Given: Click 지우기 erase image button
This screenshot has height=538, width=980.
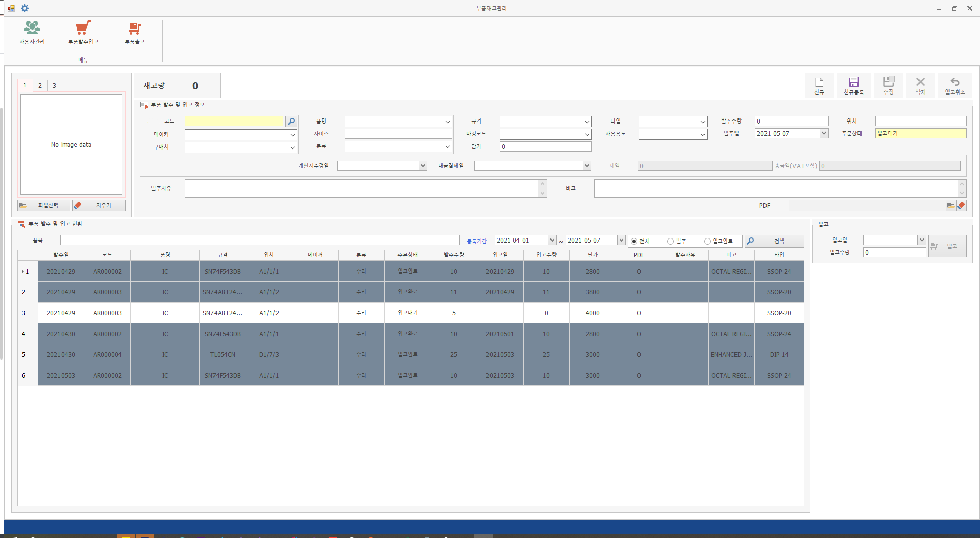Looking at the screenshot, I should [99, 205].
